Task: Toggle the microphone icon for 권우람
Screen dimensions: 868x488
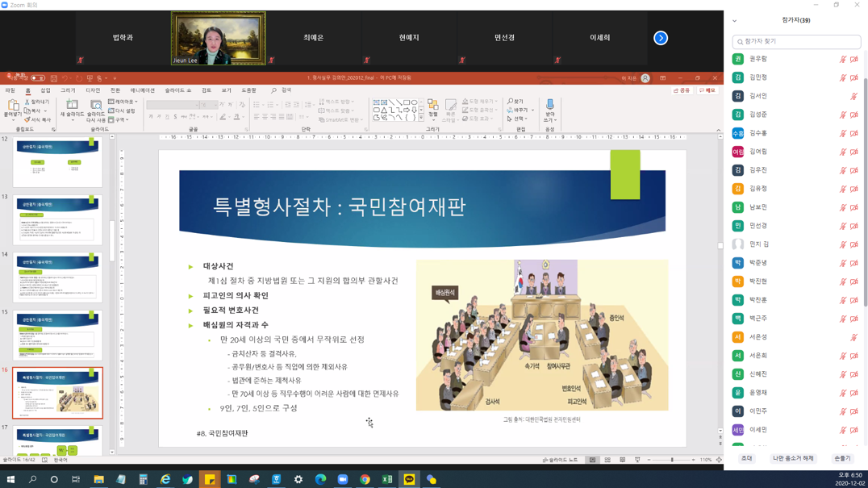Action: [842, 59]
